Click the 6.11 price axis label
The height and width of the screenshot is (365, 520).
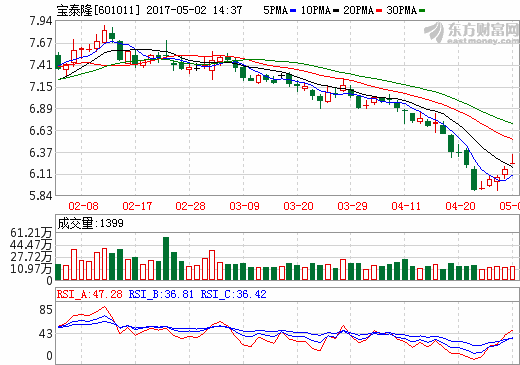pyautogui.click(x=41, y=174)
